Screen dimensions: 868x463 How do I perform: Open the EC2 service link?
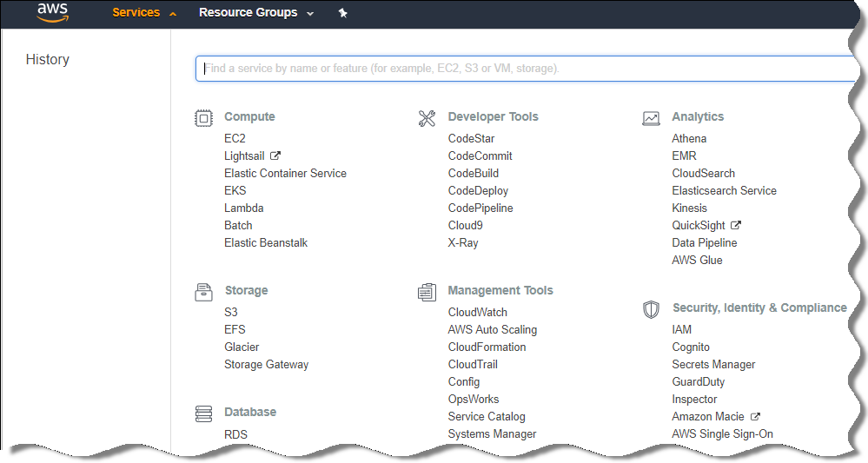click(235, 139)
